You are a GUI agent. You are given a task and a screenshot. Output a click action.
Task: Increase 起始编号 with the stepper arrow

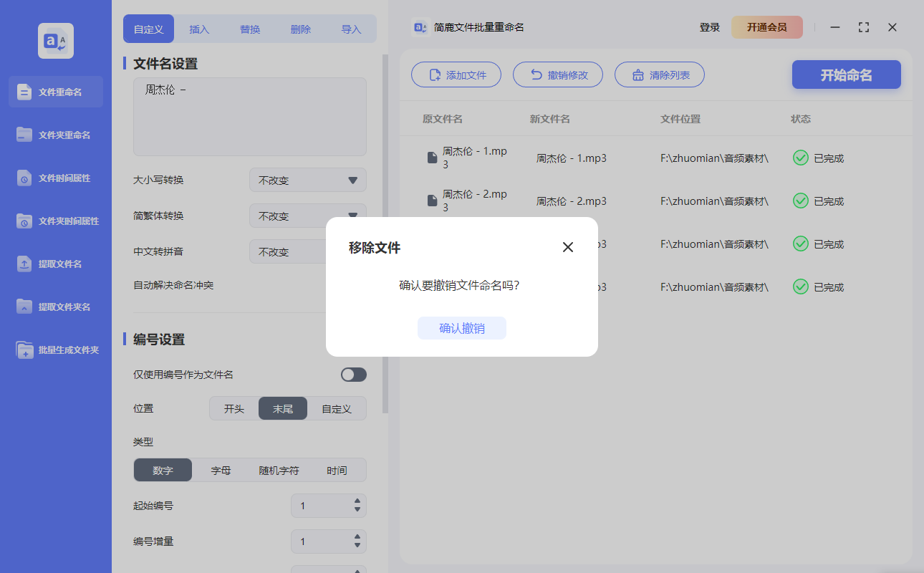tap(357, 502)
